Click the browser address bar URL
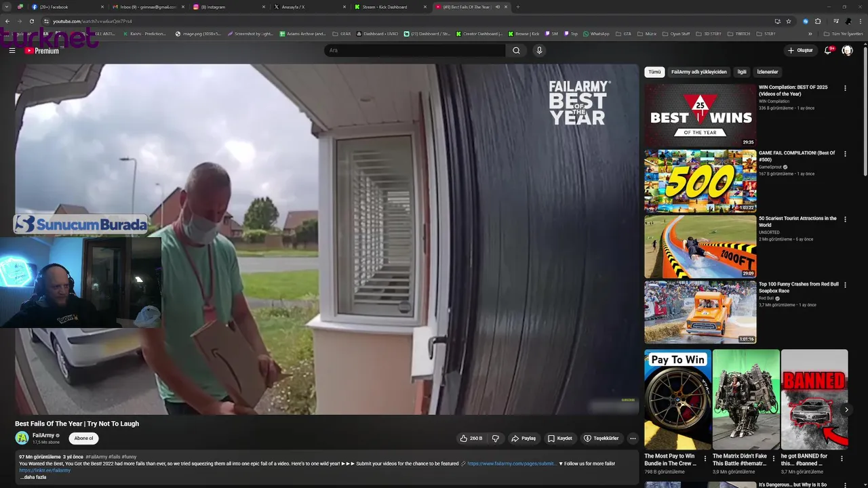The width and height of the screenshot is (868, 488). [x=92, y=21]
